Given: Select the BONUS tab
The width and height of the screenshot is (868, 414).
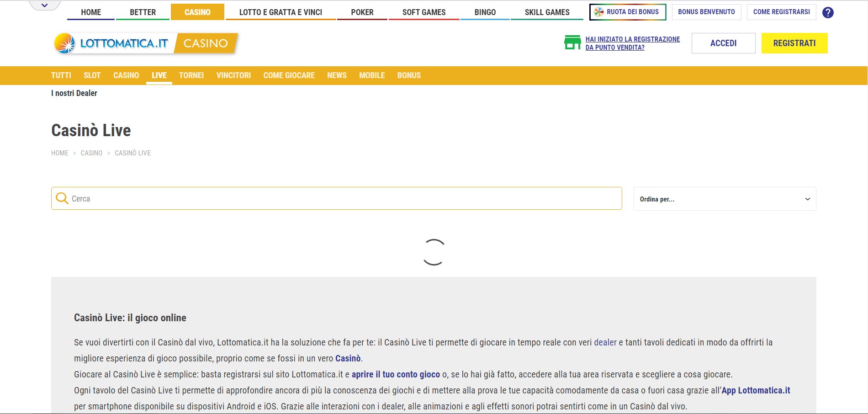Looking at the screenshot, I should click(409, 75).
